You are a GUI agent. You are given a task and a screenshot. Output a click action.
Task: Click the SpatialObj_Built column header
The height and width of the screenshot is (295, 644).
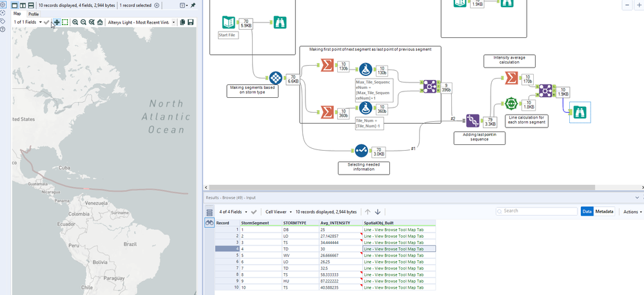click(399, 223)
